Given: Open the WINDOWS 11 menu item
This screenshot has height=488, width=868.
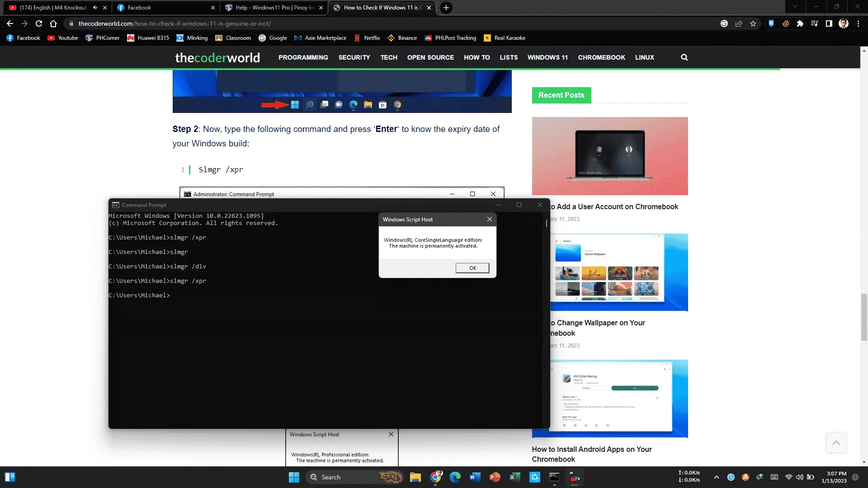Looking at the screenshot, I should click(547, 57).
